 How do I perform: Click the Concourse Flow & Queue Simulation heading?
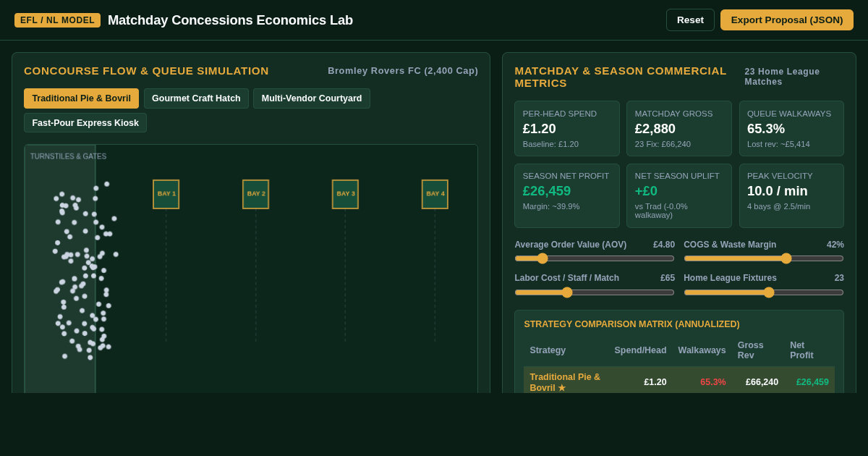pyautogui.click(x=146, y=71)
